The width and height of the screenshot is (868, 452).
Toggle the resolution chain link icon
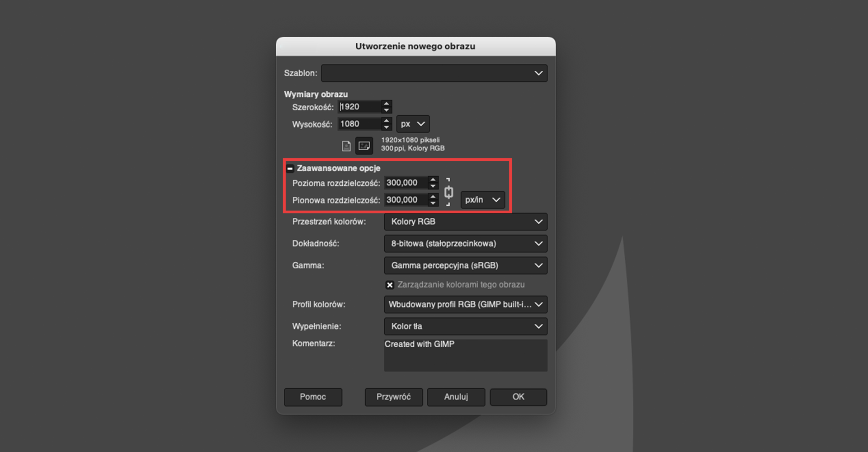tap(448, 192)
